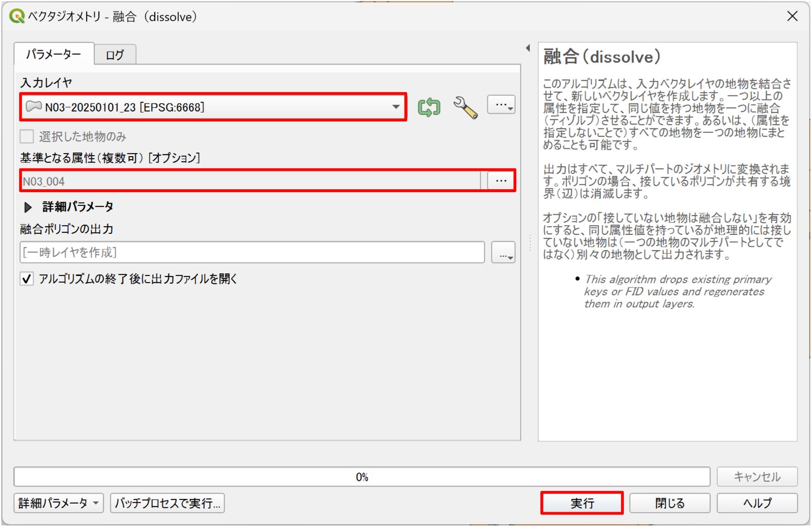Select the パラメーター tab
Viewport: 812px width, 527px height.
pyautogui.click(x=54, y=54)
